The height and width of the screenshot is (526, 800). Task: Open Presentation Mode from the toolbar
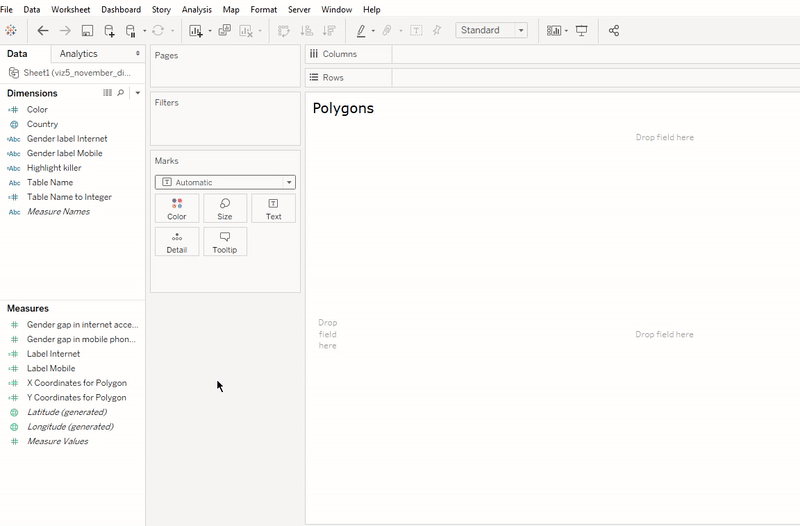pyautogui.click(x=582, y=31)
